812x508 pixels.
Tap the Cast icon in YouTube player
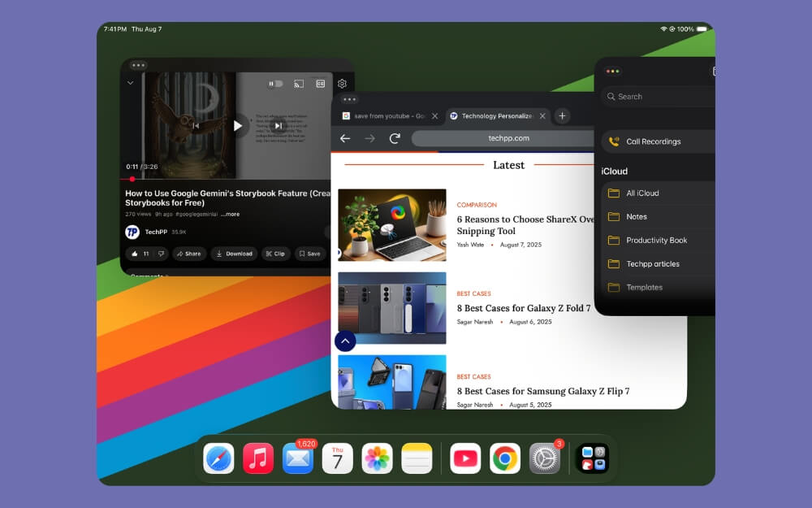click(299, 84)
